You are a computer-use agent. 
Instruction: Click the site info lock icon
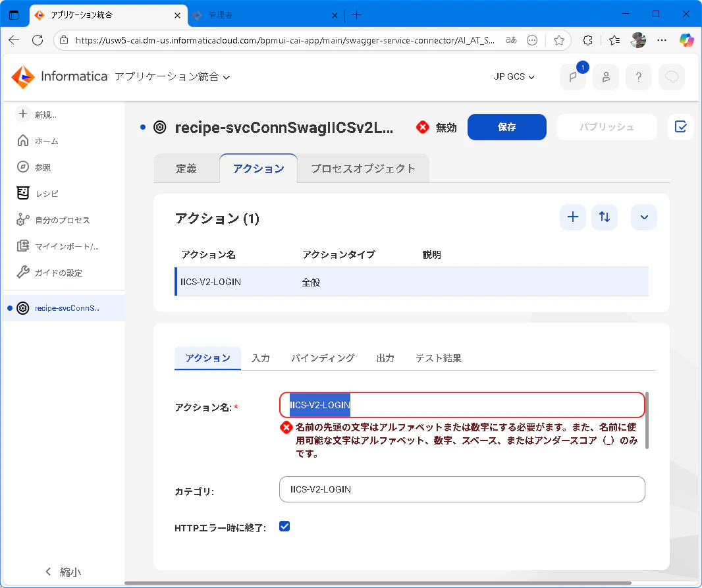click(x=64, y=40)
